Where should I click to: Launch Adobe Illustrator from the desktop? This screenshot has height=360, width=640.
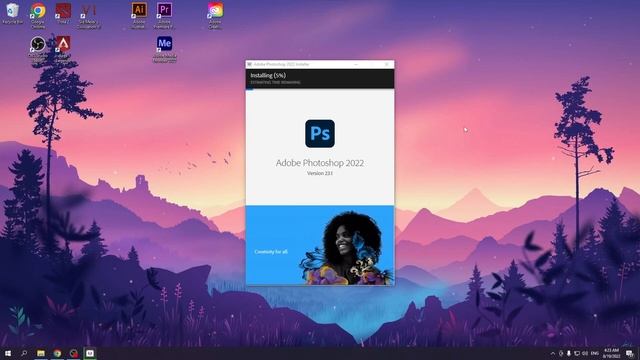pyautogui.click(x=139, y=16)
